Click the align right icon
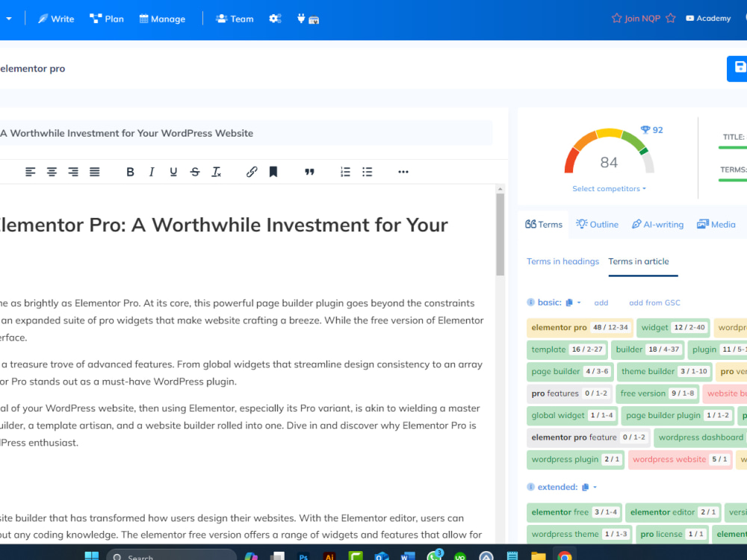747x560 pixels. [73, 172]
